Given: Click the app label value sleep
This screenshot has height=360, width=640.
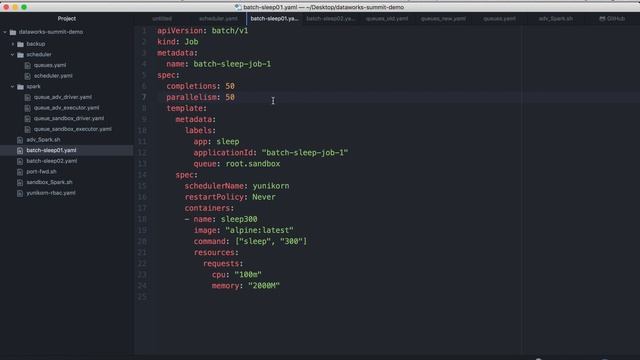Looking at the screenshot, I should click(228, 142).
